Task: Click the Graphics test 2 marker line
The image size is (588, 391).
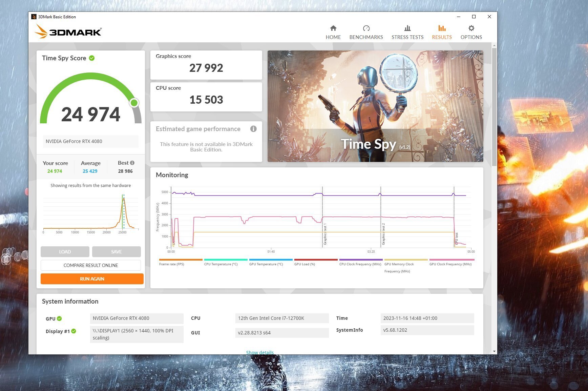Action: point(381,217)
